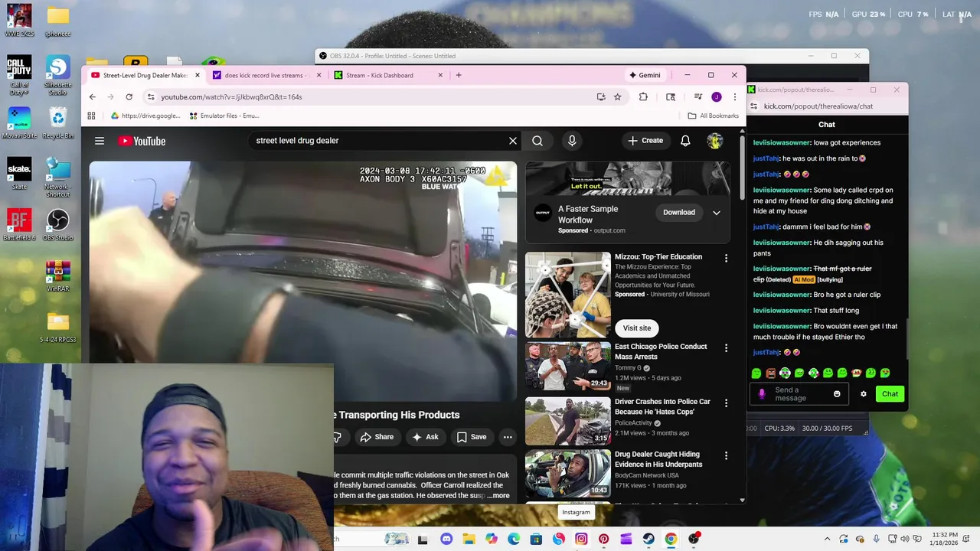
Task: Expand the sponsored ad chevron
Action: tap(717, 213)
